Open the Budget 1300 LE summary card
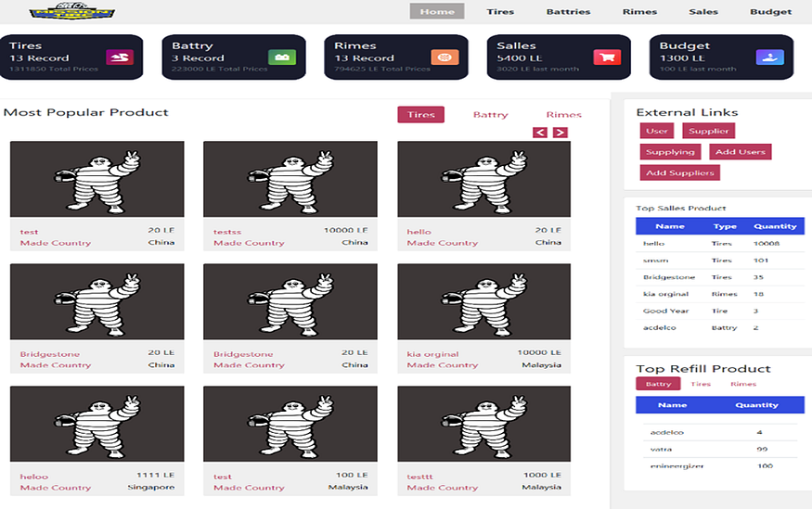Viewport: 812px width, 509px height. point(721,57)
